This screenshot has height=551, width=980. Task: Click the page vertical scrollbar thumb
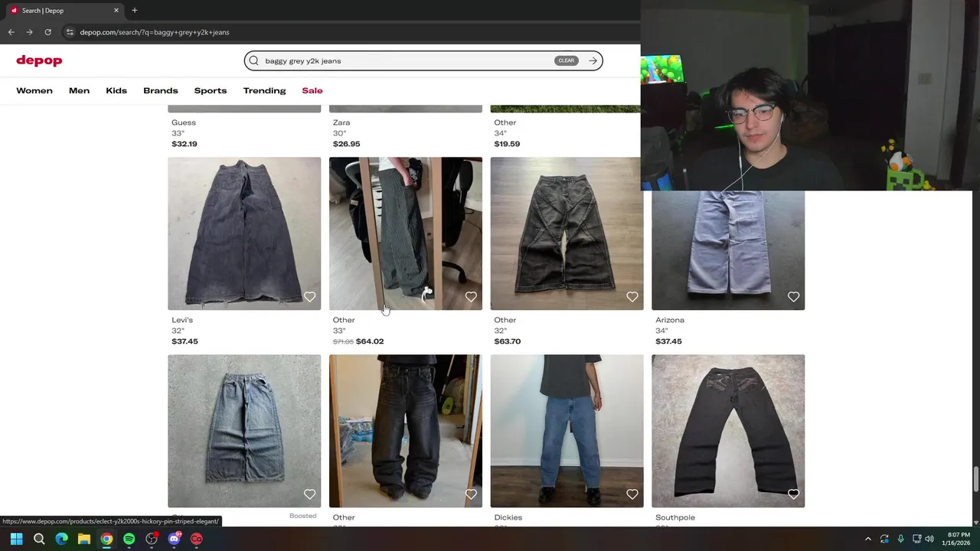[x=976, y=479]
